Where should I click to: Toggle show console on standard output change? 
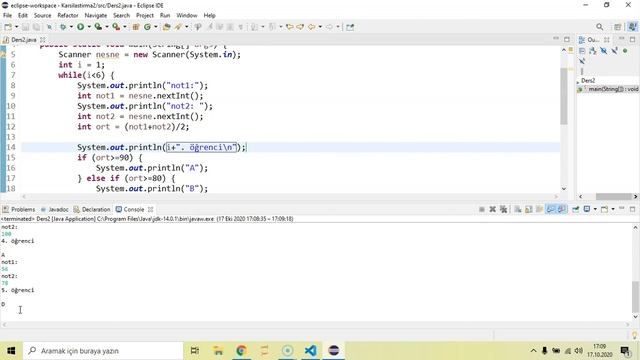pos(551,209)
